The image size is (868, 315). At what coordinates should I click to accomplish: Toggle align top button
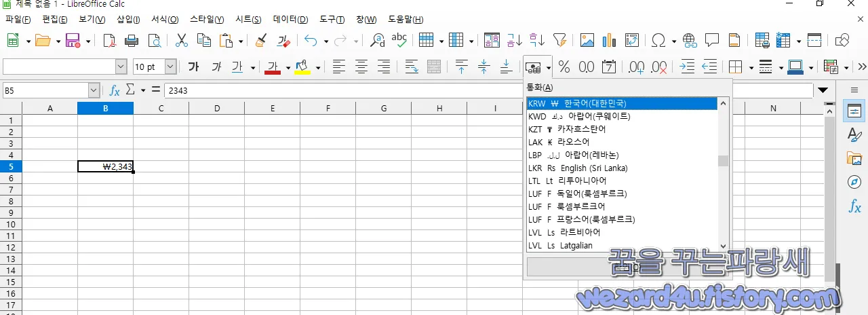coord(461,67)
